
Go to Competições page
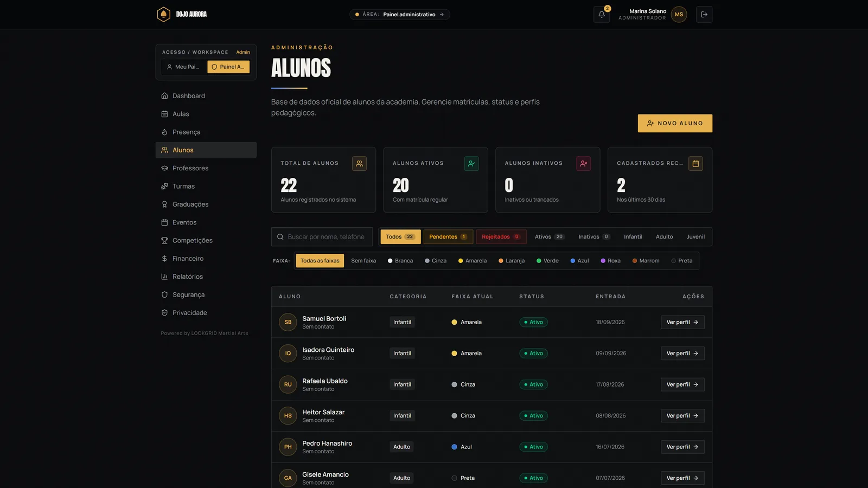coord(206,241)
